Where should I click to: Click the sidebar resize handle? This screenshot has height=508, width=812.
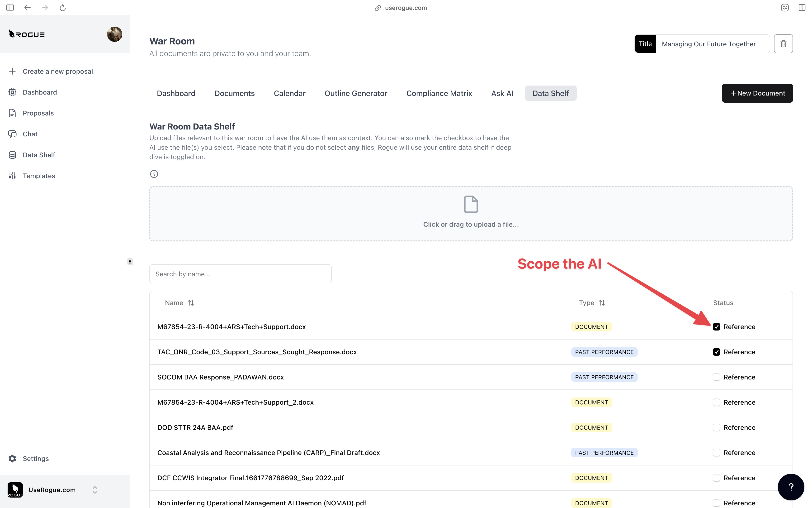pyautogui.click(x=130, y=262)
